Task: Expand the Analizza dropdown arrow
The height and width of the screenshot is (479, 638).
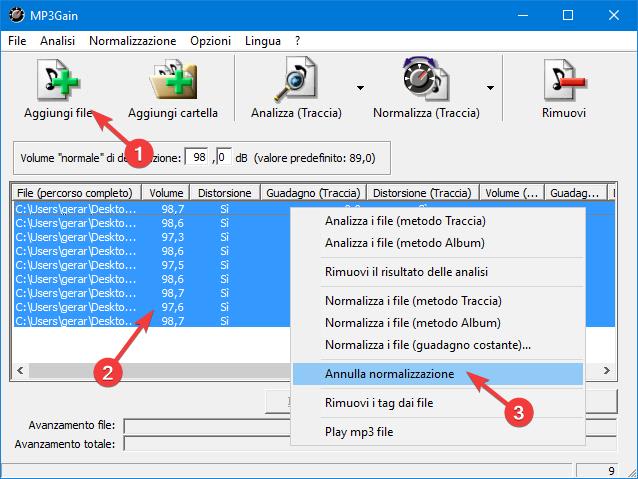Action: coord(360,87)
